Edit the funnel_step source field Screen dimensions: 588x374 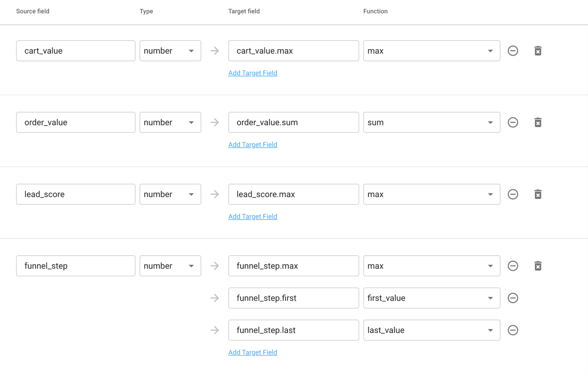click(76, 266)
